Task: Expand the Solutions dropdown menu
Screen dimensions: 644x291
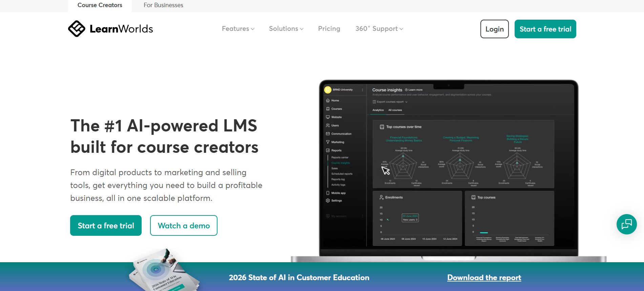Action: pos(286,29)
